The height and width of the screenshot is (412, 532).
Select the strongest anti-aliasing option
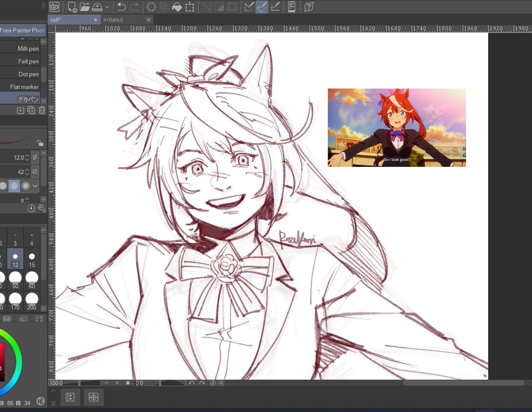26,186
